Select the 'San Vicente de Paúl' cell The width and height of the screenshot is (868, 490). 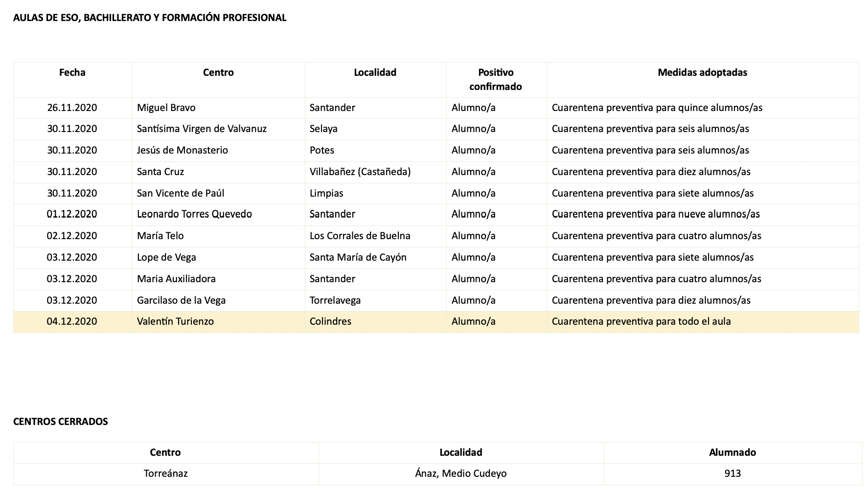181,194
